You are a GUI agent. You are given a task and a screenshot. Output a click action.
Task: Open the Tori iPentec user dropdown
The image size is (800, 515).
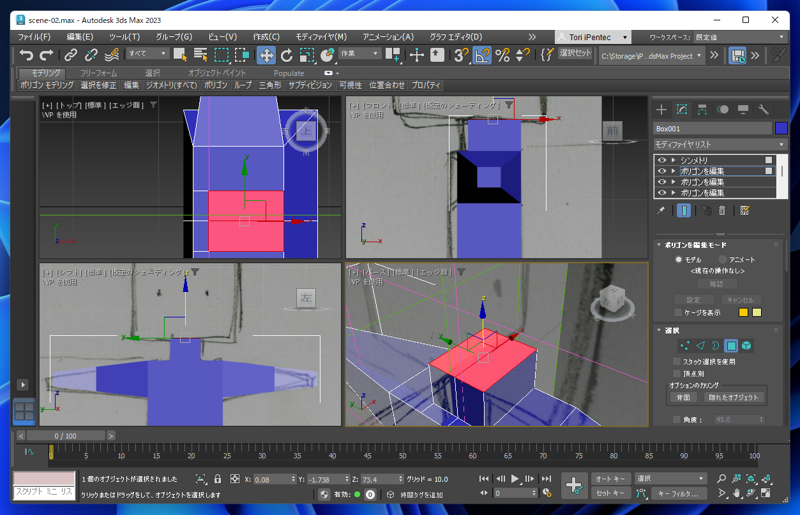593,37
